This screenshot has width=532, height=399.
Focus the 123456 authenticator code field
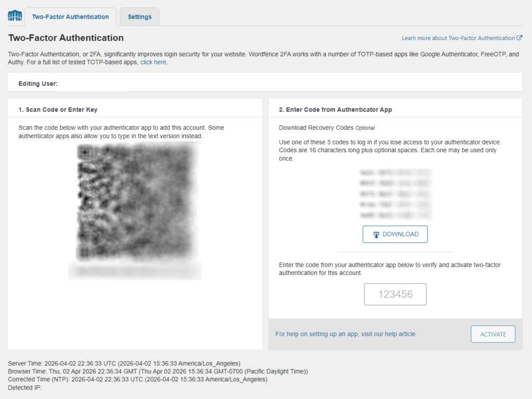[395, 294]
